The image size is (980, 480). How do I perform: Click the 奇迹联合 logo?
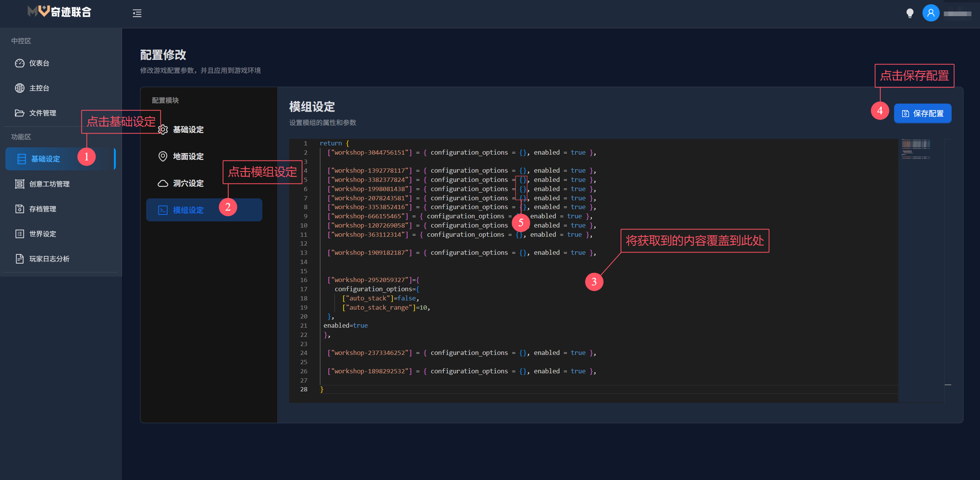(x=59, y=12)
